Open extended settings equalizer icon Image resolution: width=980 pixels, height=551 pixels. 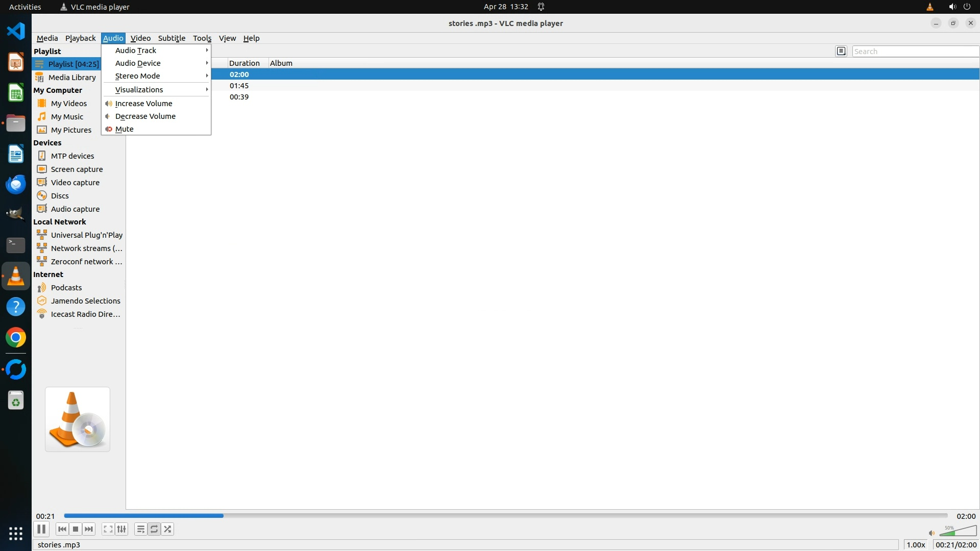click(121, 529)
